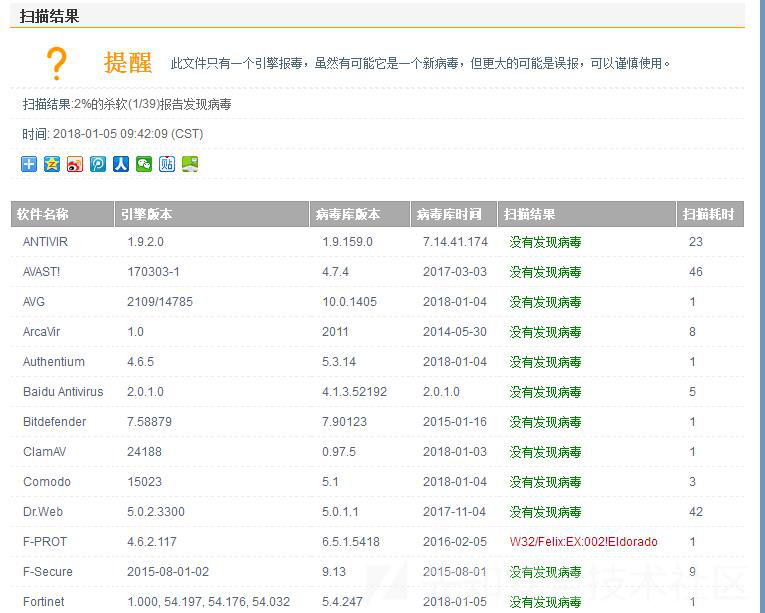Viewport: 765px width, 613px height.
Task: Share to QZone via the yellow star icon
Action: click(52, 164)
